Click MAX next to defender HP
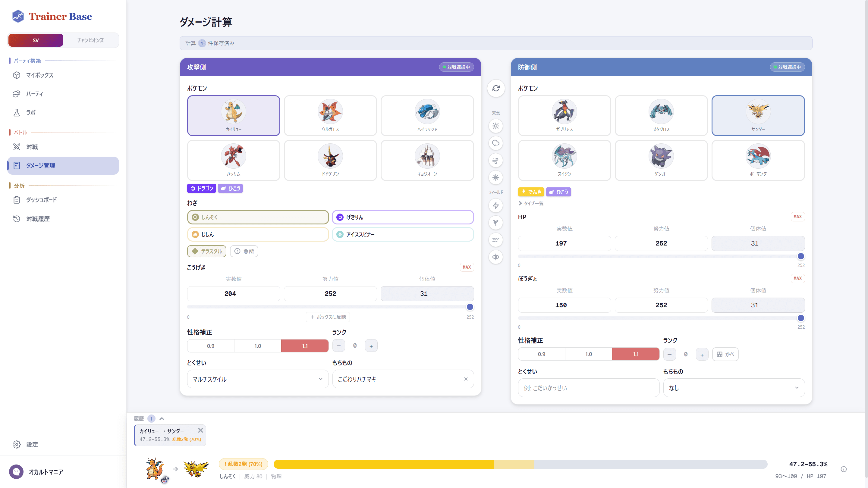Screen dimensions: 868x488 coord(797,217)
